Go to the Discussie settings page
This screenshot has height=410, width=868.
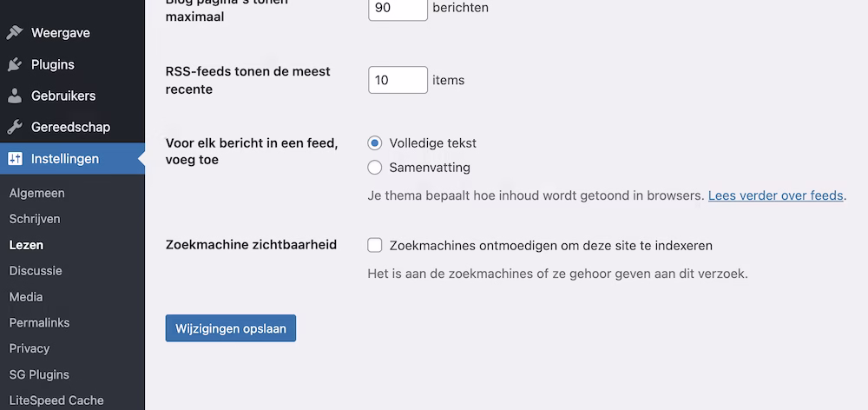pyautogui.click(x=36, y=270)
